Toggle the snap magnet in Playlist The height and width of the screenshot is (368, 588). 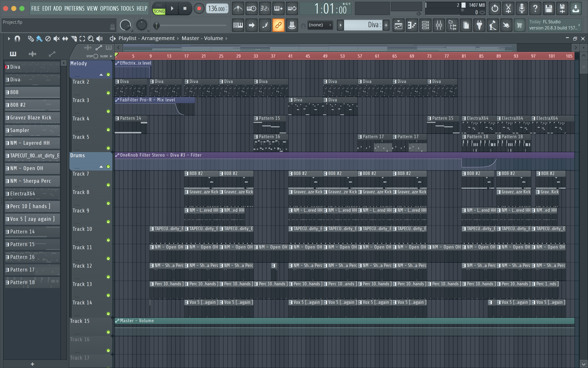(17, 38)
